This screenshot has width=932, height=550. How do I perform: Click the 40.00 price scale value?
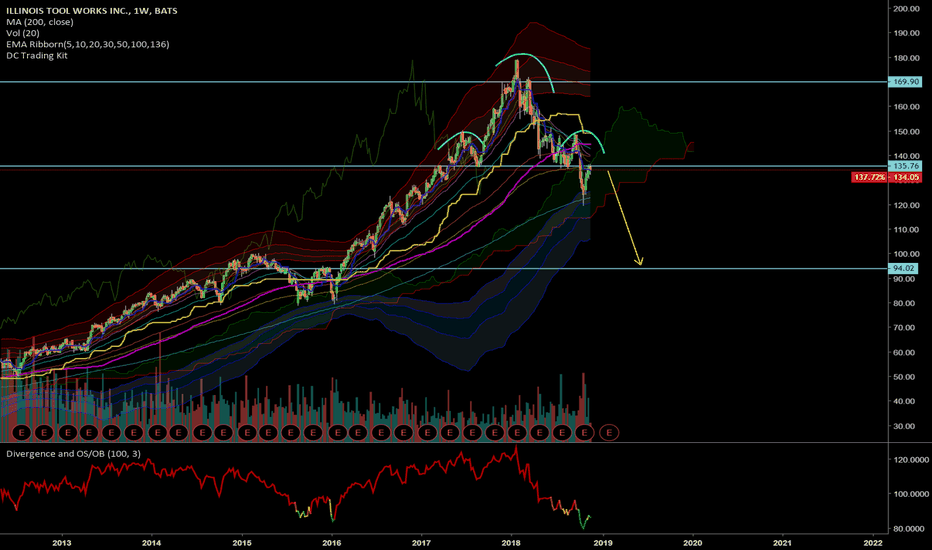(x=904, y=401)
